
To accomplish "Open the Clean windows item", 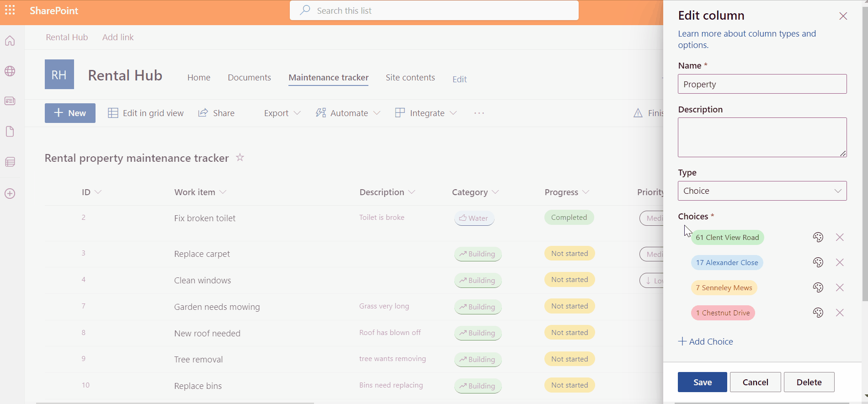I will [202, 281].
